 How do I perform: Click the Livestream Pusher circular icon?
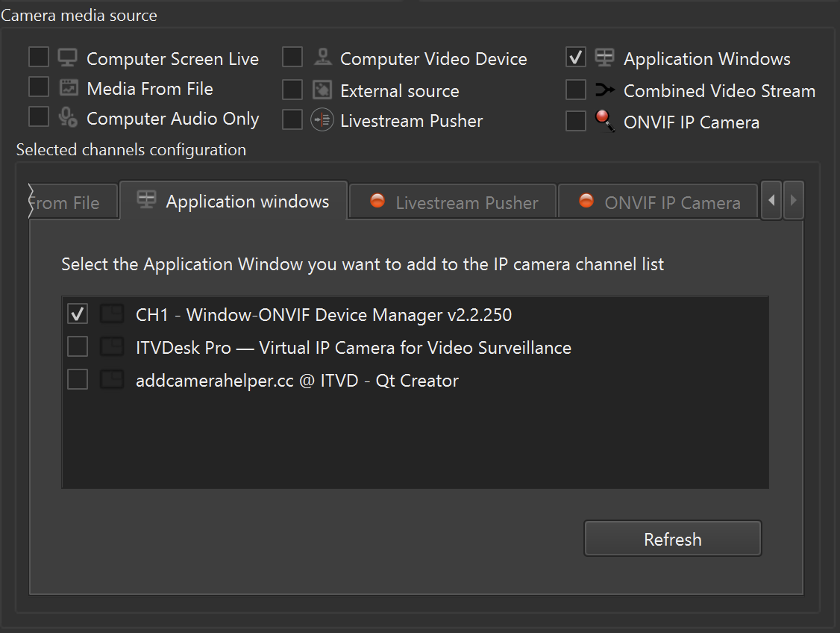pyautogui.click(x=322, y=120)
